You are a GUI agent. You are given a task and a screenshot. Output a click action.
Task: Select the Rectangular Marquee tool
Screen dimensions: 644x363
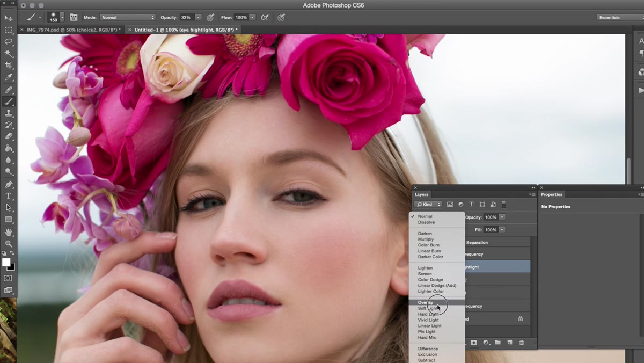(x=9, y=30)
